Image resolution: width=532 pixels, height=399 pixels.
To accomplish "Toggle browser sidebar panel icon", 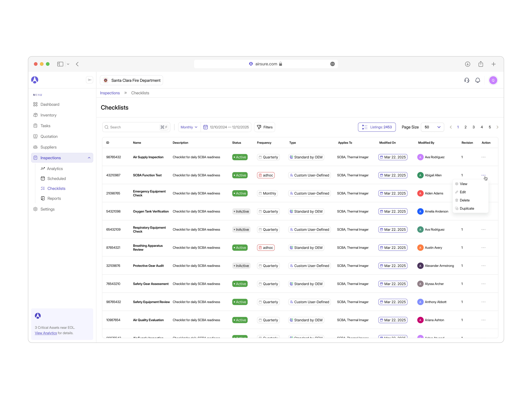I will 60,64.
